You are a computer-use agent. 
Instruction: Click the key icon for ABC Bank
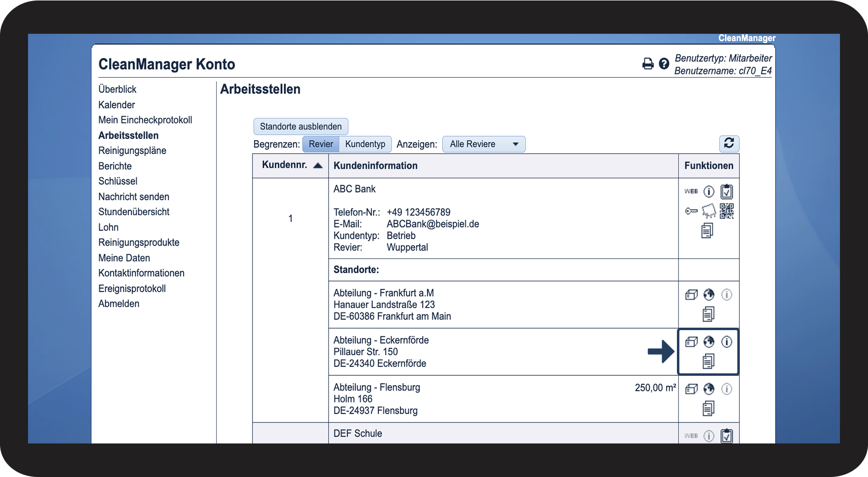coord(691,211)
